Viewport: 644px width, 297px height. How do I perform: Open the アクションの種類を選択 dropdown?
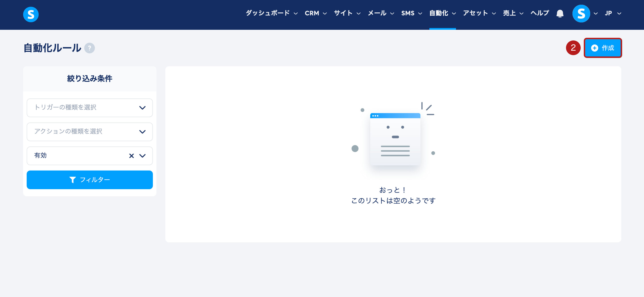(90, 132)
